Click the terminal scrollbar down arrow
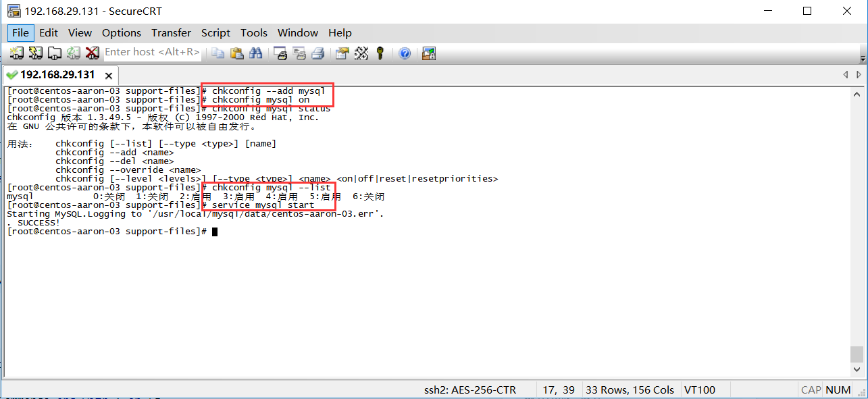 coord(857,370)
